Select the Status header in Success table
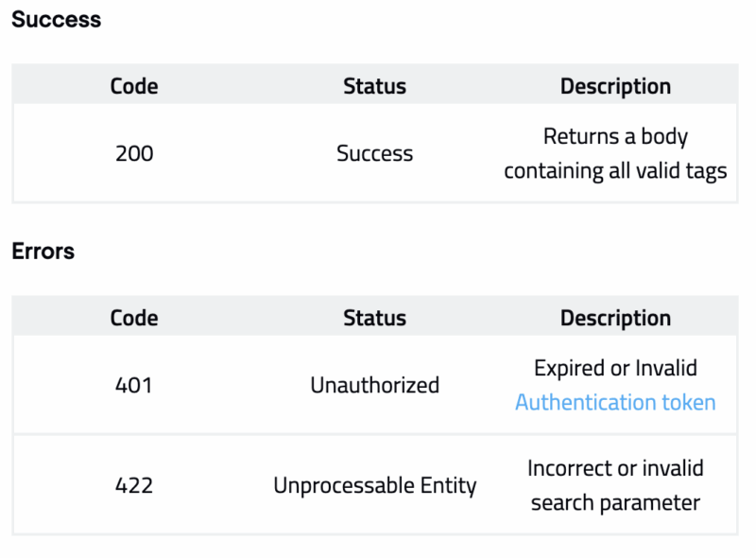This screenshot has width=756, height=558. click(x=374, y=86)
